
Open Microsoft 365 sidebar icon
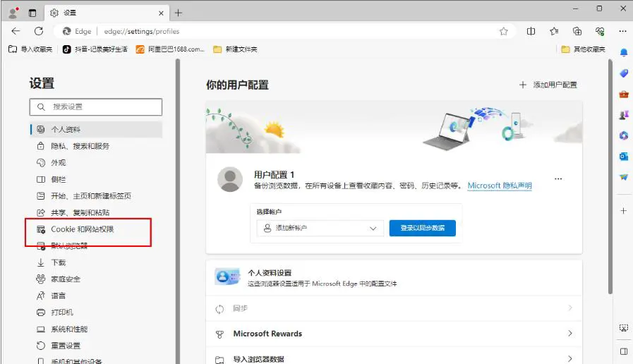[624, 135]
